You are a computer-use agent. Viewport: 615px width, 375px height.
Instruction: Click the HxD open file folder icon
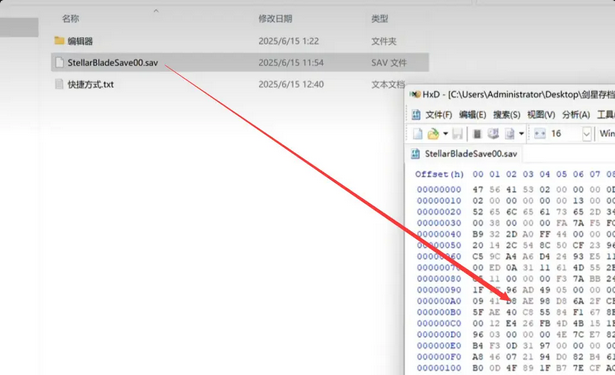click(433, 134)
